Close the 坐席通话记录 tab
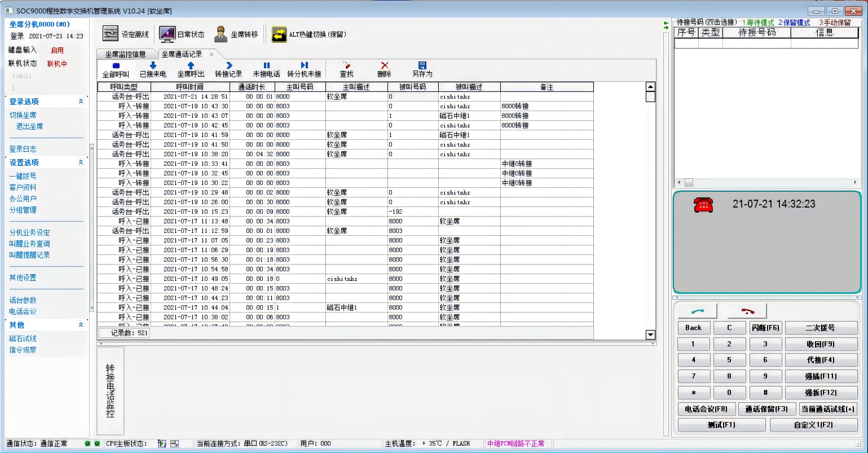 [212, 54]
